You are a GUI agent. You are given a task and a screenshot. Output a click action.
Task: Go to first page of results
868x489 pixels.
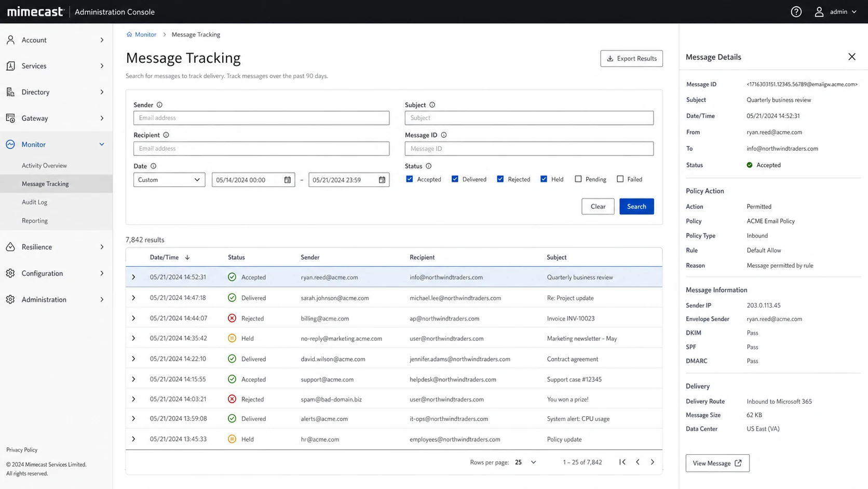(x=622, y=462)
